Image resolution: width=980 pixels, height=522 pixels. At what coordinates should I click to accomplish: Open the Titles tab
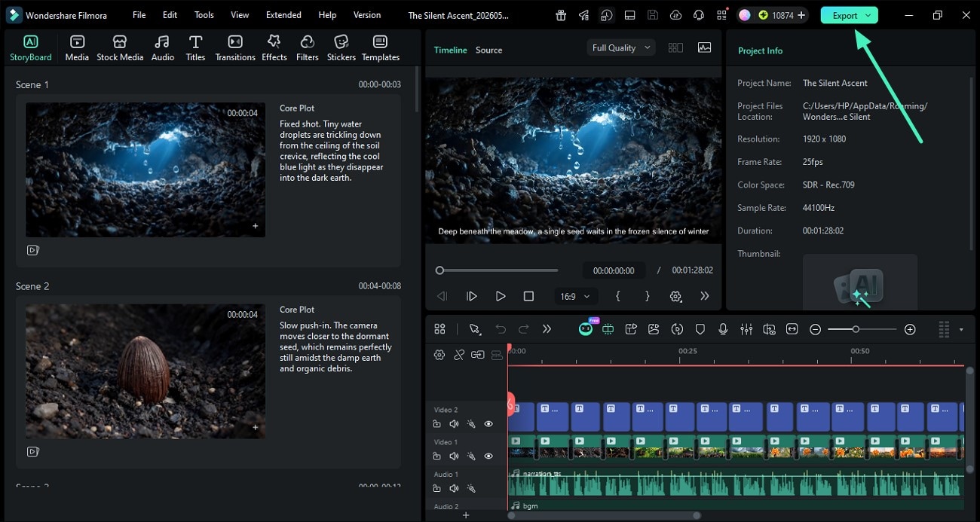point(195,48)
